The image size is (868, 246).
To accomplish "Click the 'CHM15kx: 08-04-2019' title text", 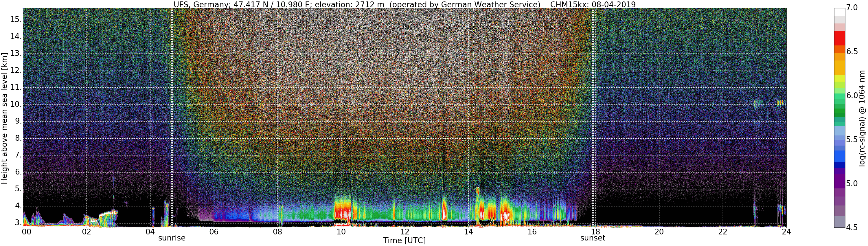I will [x=593, y=4].
